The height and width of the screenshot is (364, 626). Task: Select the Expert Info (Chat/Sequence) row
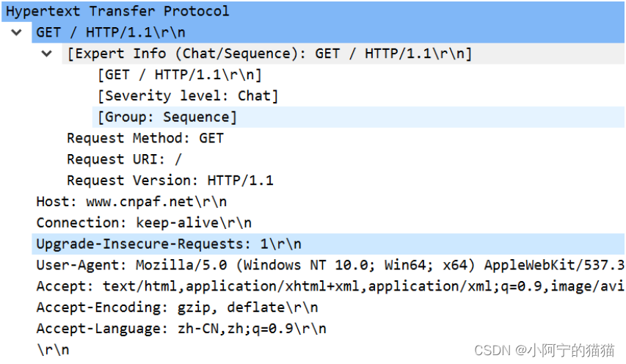coord(343,54)
